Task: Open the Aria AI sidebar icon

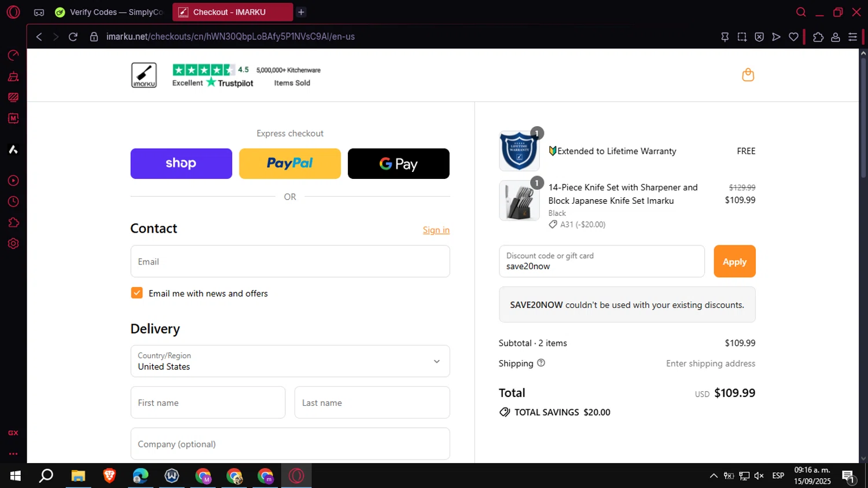Action: coord(13,149)
